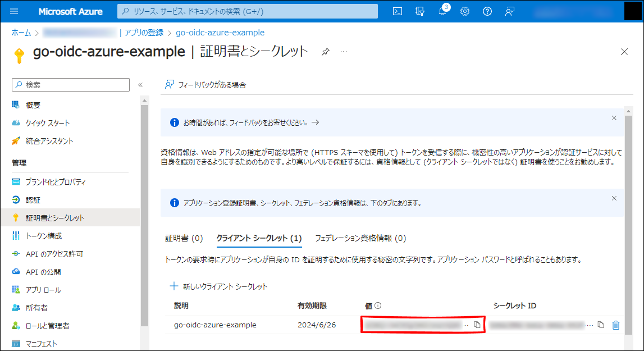The image size is (644, 351).
Task: Copy the secret ID to clipboard
Action: 600,325
